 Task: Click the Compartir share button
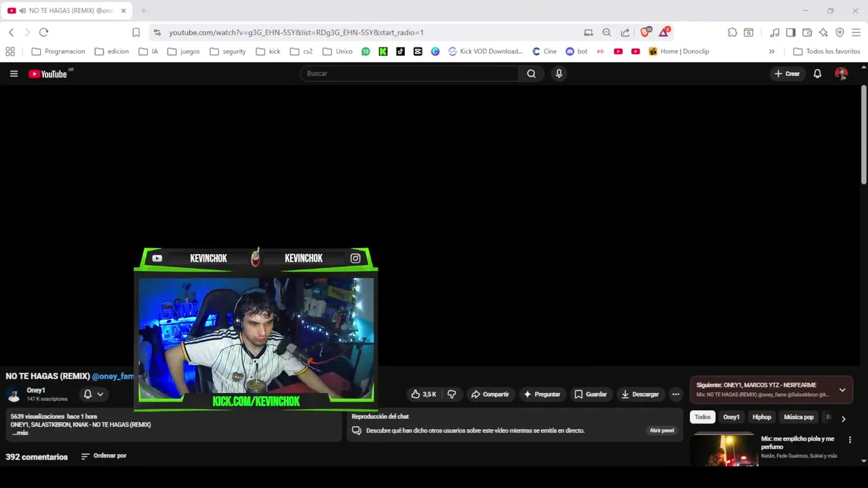pos(490,394)
